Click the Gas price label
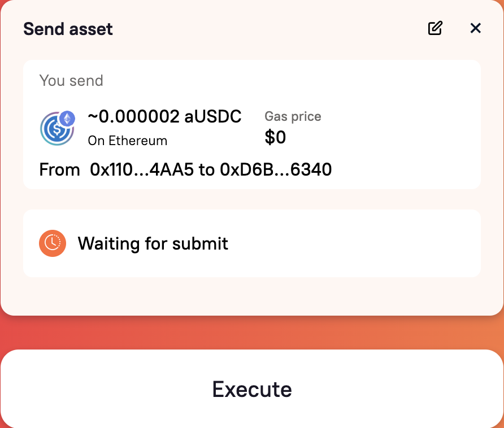504x428 pixels. (293, 117)
